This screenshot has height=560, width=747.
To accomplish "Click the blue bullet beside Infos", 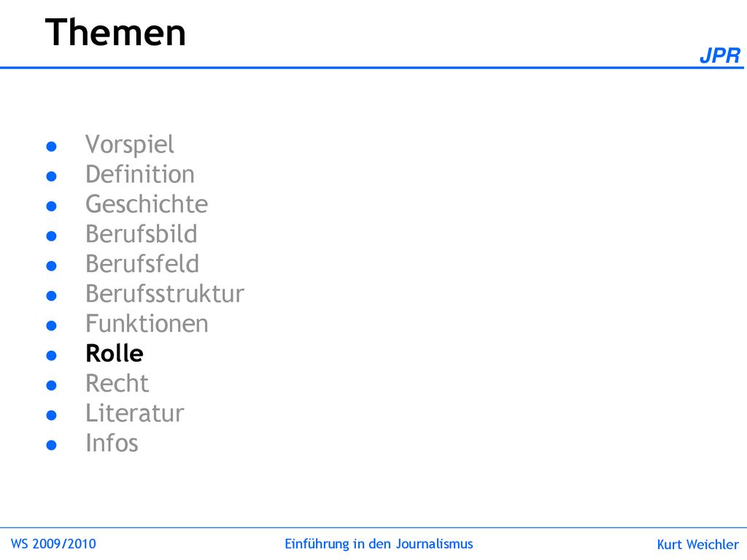I will 52,445.
